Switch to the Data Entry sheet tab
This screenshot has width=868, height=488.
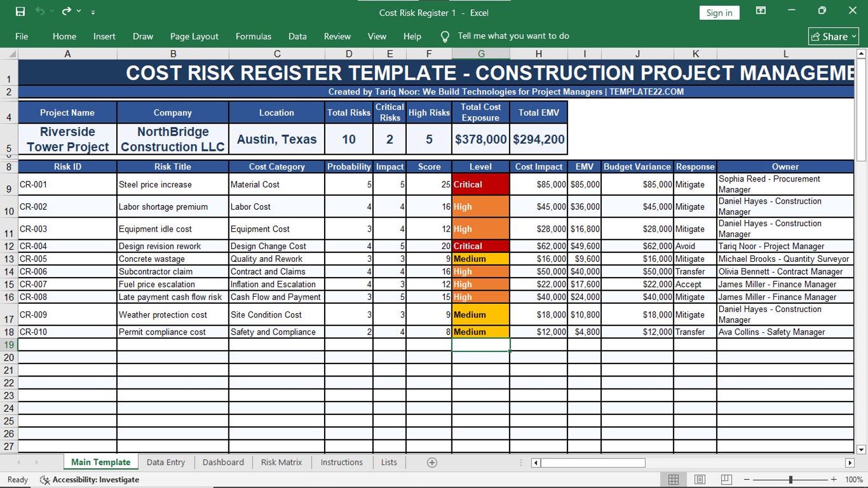pyautogui.click(x=166, y=462)
